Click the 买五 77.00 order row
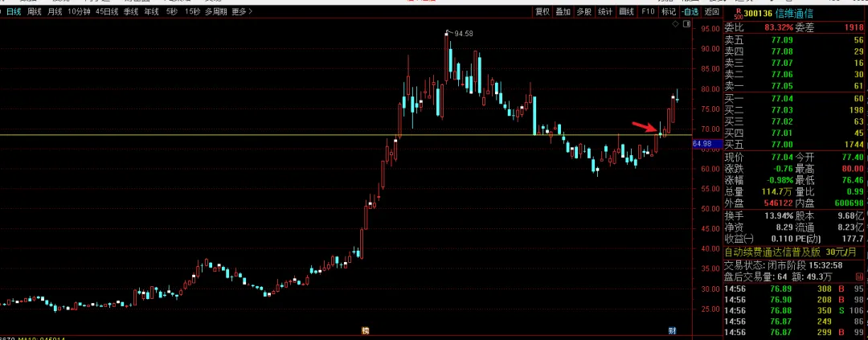868x340 pixels. coord(795,145)
